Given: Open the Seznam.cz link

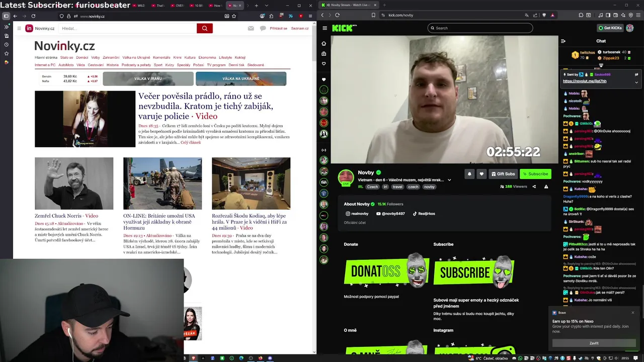Looking at the screenshot, I should click(x=300, y=28).
